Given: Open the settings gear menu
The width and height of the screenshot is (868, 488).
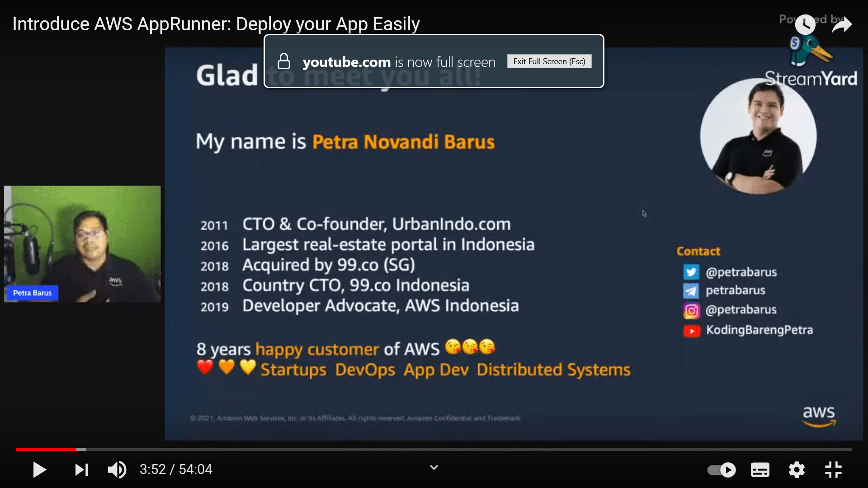Looking at the screenshot, I should [797, 470].
